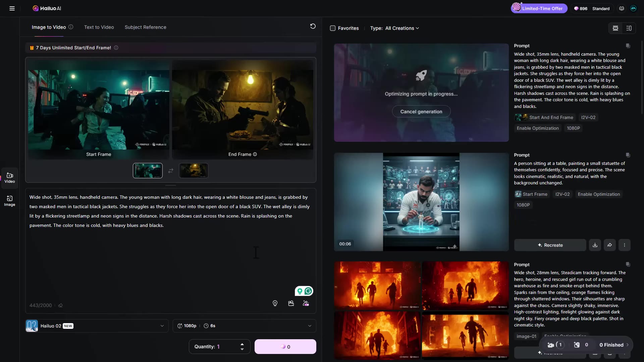Copy the first prompt text
Screen dimensions: 644x362
(628, 46)
